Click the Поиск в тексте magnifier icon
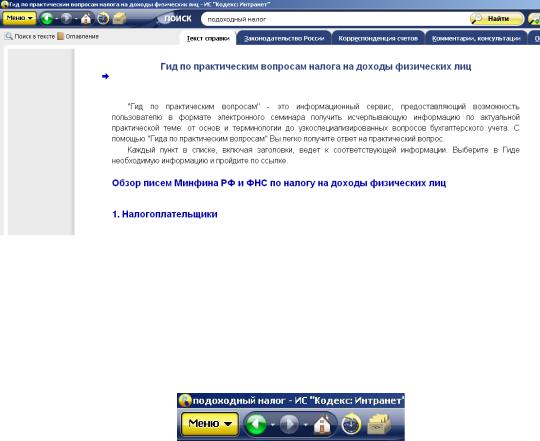 (x=9, y=36)
